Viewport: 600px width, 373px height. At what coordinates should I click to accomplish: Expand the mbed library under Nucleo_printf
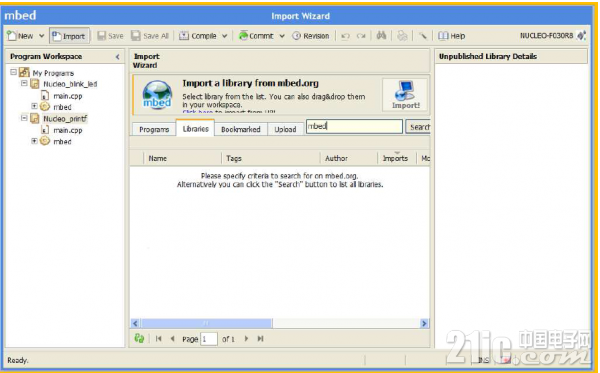(x=34, y=141)
